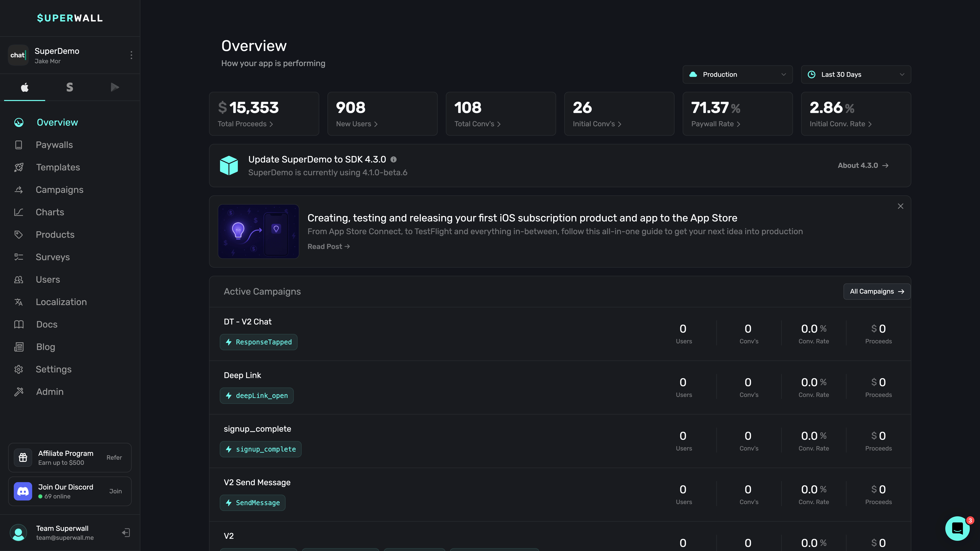Image resolution: width=980 pixels, height=551 pixels.
Task: Go to Campaigns in the sidebar
Action: click(59, 190)
